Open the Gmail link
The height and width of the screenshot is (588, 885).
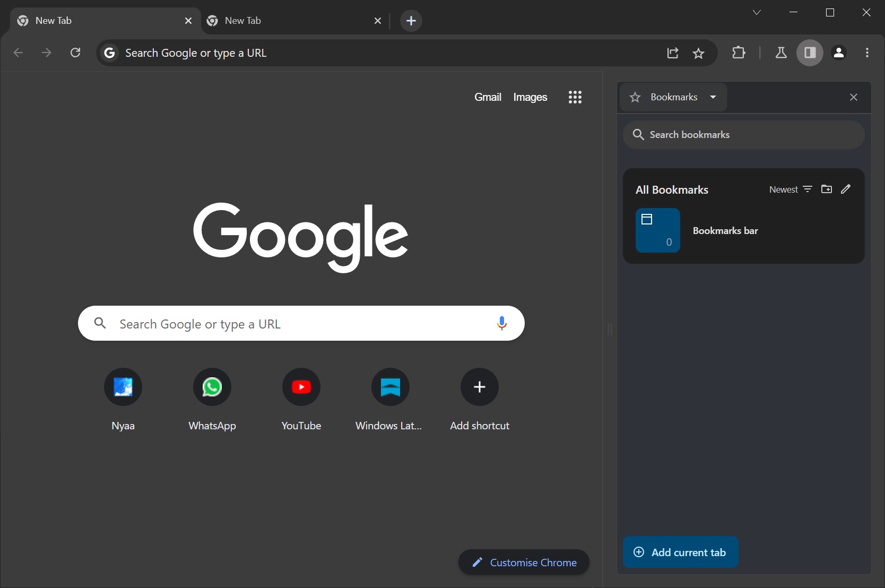[488, 97]
